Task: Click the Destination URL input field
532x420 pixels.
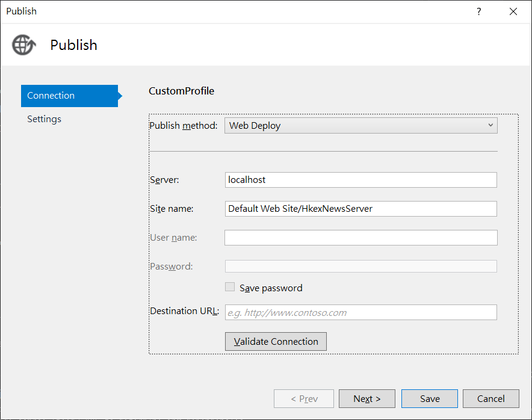Action: coord(361,312)
